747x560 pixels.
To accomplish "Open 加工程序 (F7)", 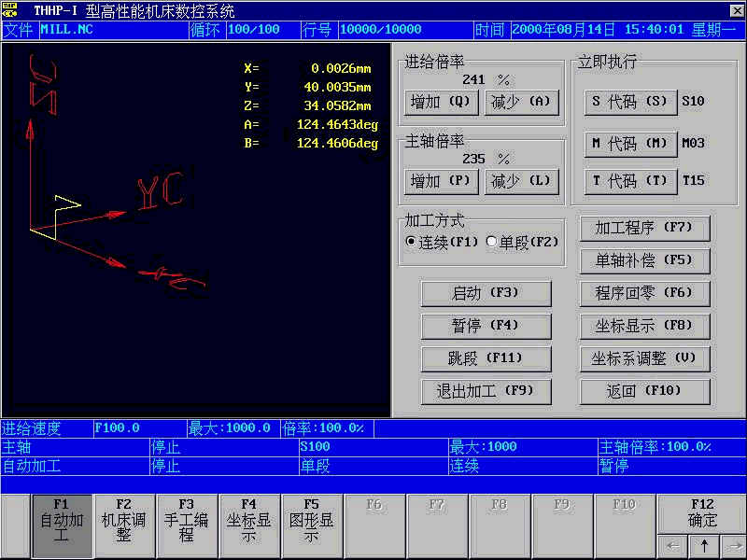I will (645, 229).
